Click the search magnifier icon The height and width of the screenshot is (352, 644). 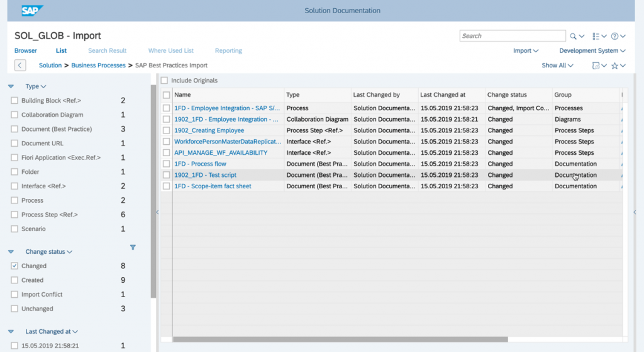click(x=573, y=36)
